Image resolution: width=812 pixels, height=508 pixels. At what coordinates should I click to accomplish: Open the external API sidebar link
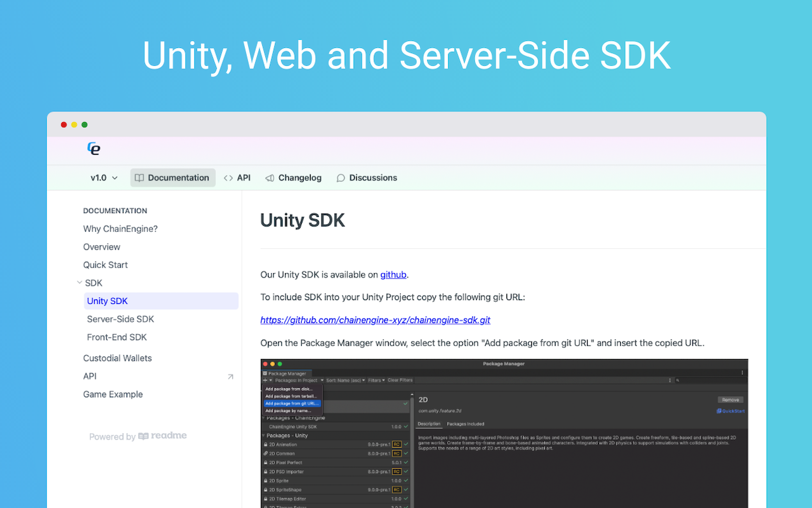click(x=159, y=376)
